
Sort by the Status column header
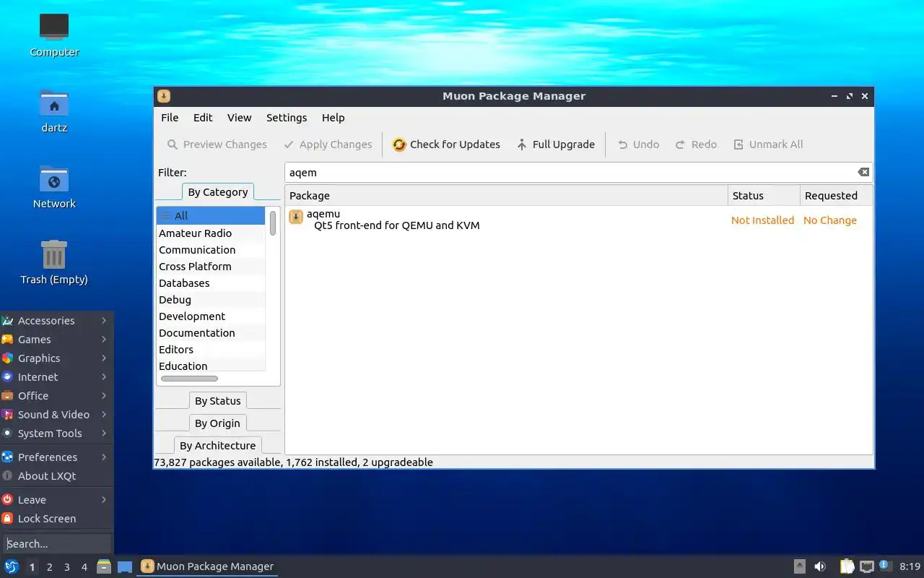[764, 196]
